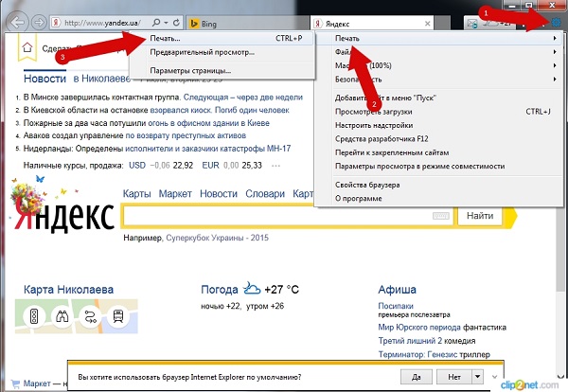This screenshot has width=568, height=392.
Task: Select Печать... in the print submenu
Action: point(170,39)
